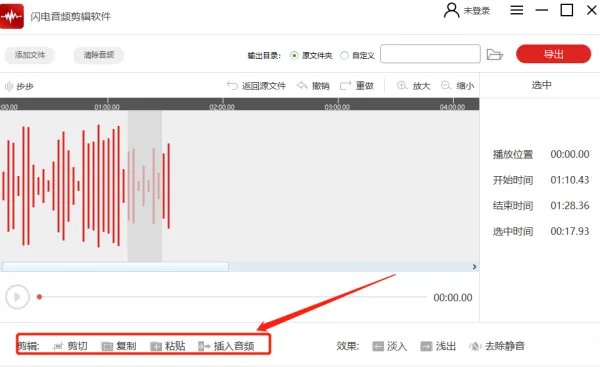Click the 04:00.00 timeline marker
The height and width of the screenshot is (367, 600).
(x=452, y=107)
